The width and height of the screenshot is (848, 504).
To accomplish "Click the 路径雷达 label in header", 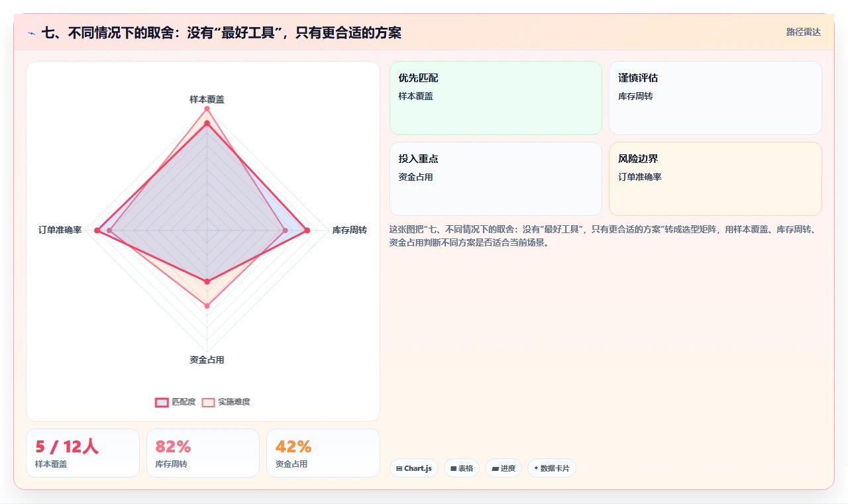I will (804, 32).
